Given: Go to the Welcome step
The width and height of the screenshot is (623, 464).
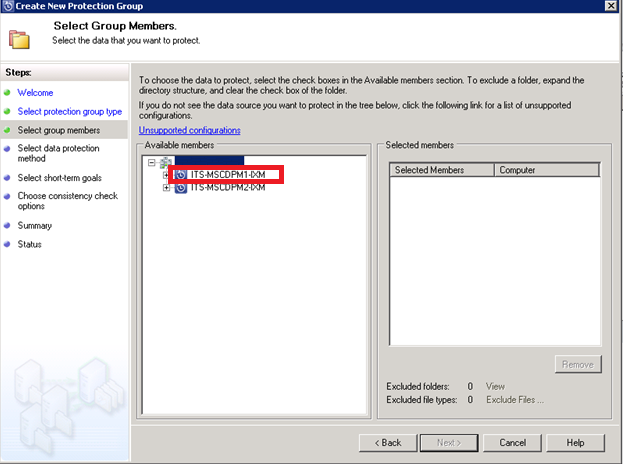Looking at the screenshot, I should pyautogui.click(x=35, y=93).
